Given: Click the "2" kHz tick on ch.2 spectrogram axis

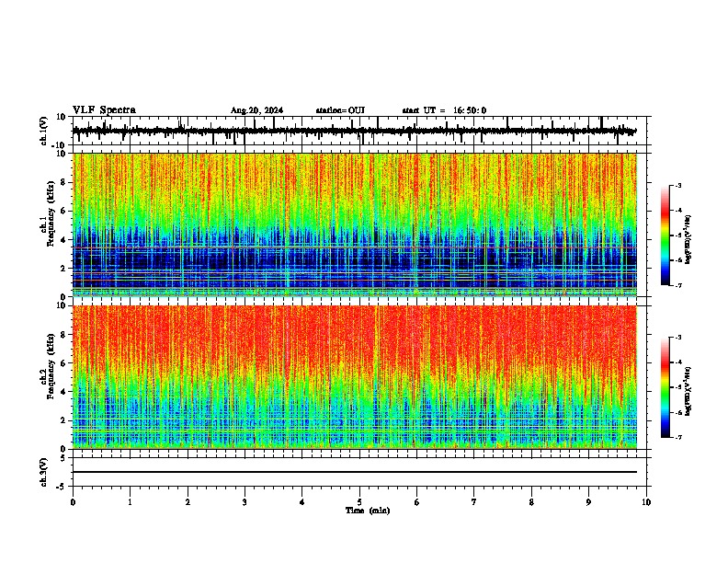Looking at the screenshot, I should [64, 420].
